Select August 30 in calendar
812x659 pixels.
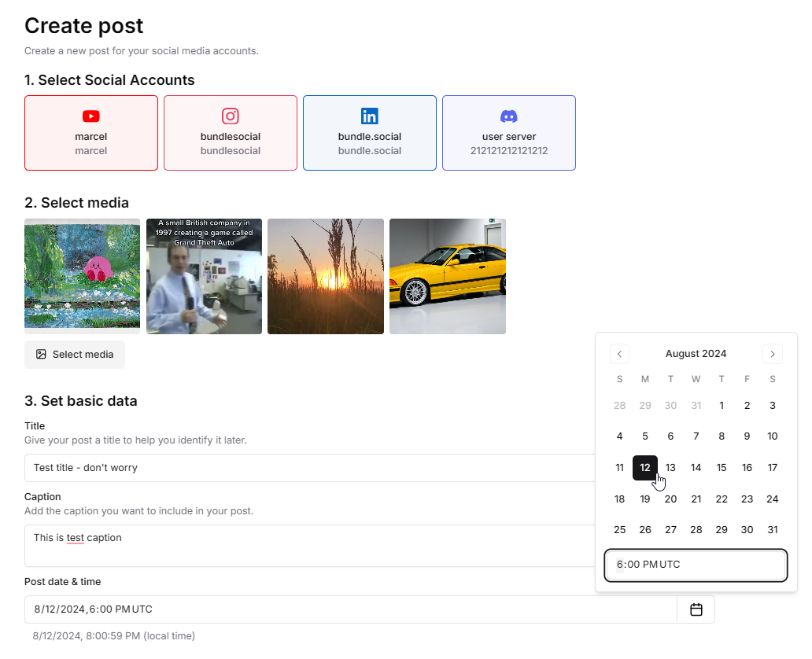[747, 530]
